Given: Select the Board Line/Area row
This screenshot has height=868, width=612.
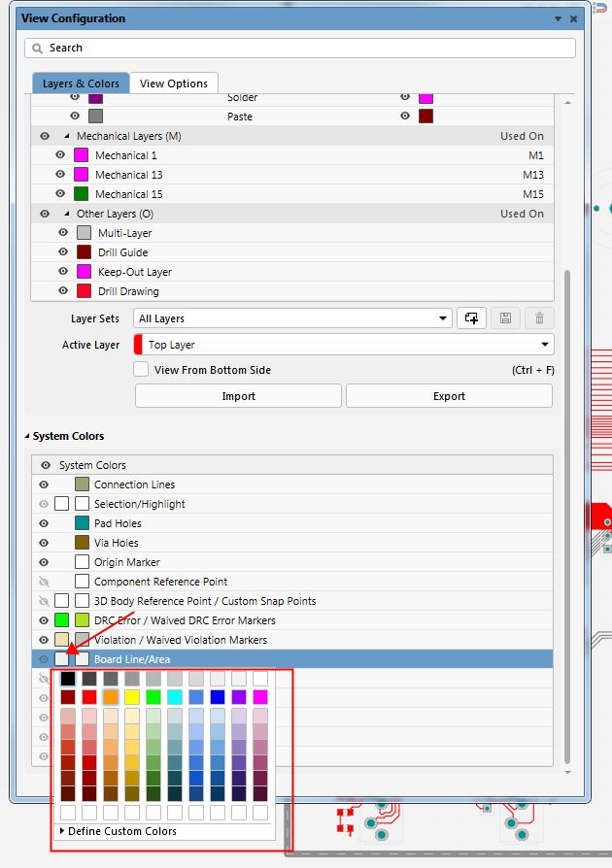Looking at the screenshot, I should point(292,658).
